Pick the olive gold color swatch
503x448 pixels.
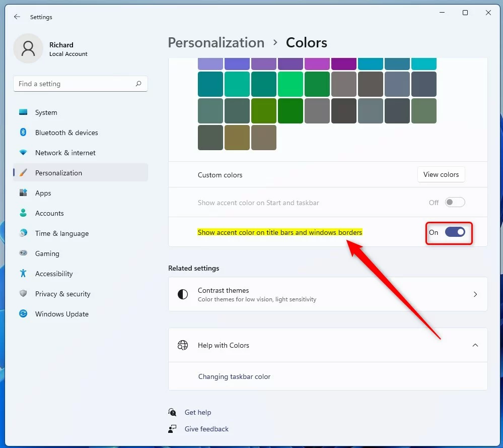[x=237, y=138]
